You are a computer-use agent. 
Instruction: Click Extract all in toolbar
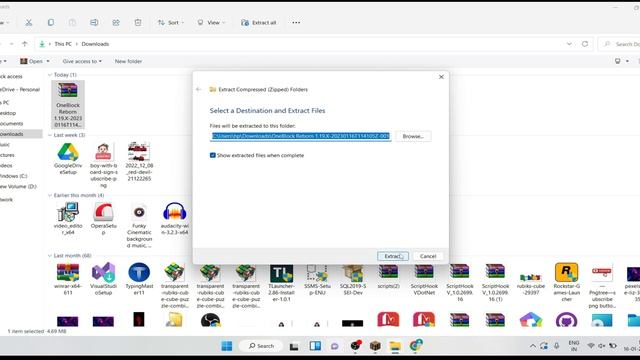(x=259, y=22)
